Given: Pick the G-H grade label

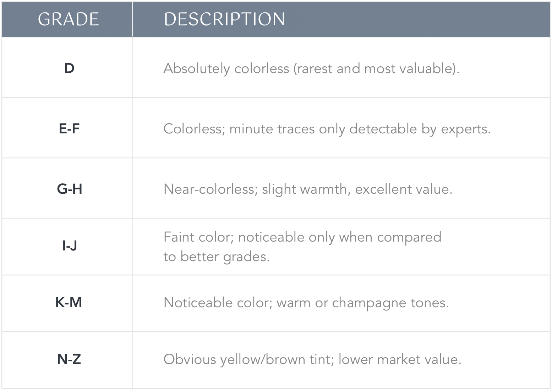Looking at the screenshot, I should pos(70,189).
